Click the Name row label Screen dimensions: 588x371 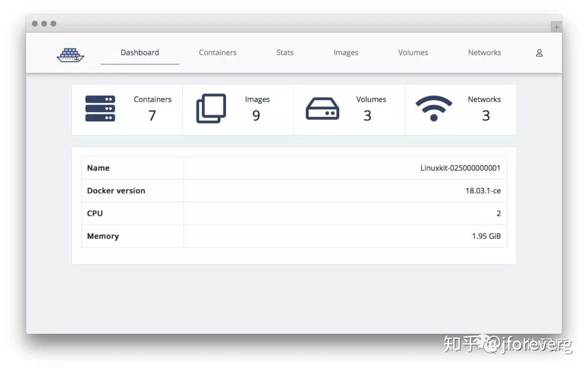point(98,168)
